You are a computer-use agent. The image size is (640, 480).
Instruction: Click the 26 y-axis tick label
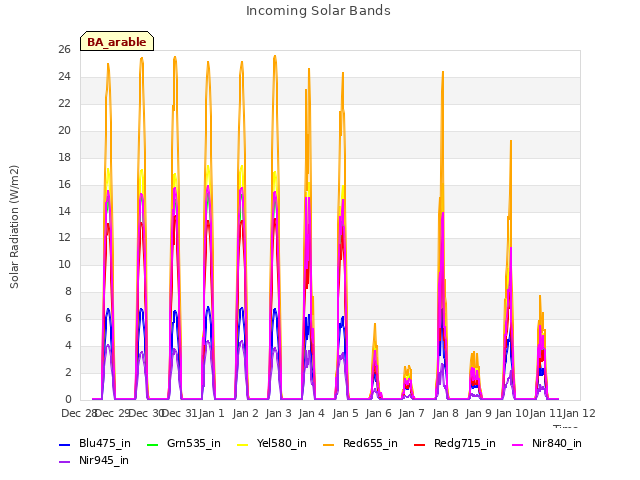pos(64,50)
